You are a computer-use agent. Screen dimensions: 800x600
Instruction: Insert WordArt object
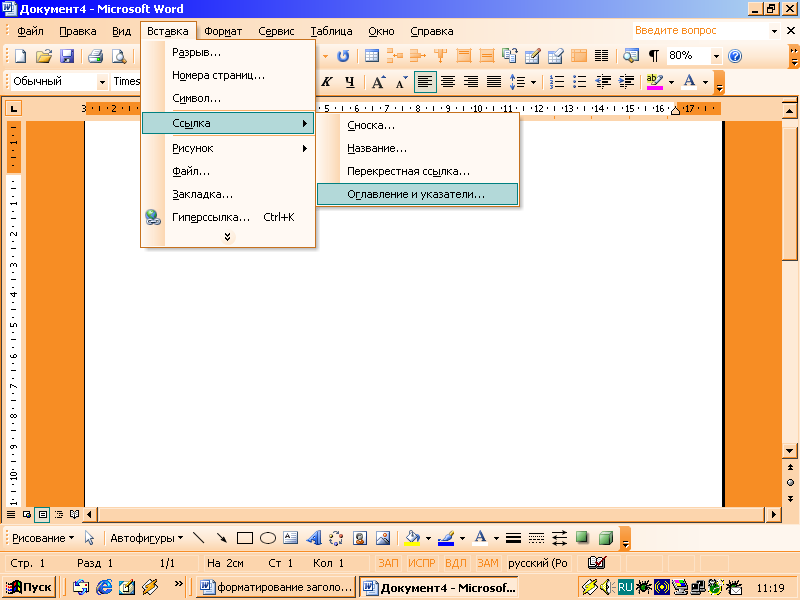(x=314, y=538)
